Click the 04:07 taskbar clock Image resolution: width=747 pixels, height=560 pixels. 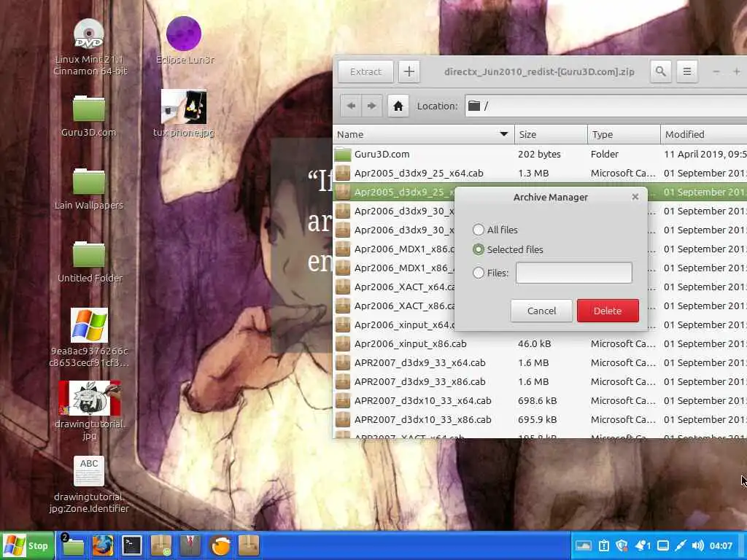click(721, 545)
